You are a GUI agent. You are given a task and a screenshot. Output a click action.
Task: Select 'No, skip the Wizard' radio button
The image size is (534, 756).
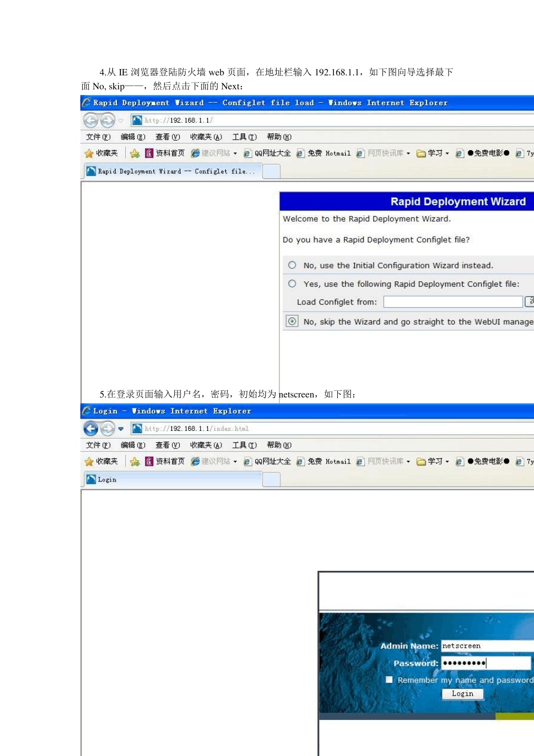click(292, 321)
